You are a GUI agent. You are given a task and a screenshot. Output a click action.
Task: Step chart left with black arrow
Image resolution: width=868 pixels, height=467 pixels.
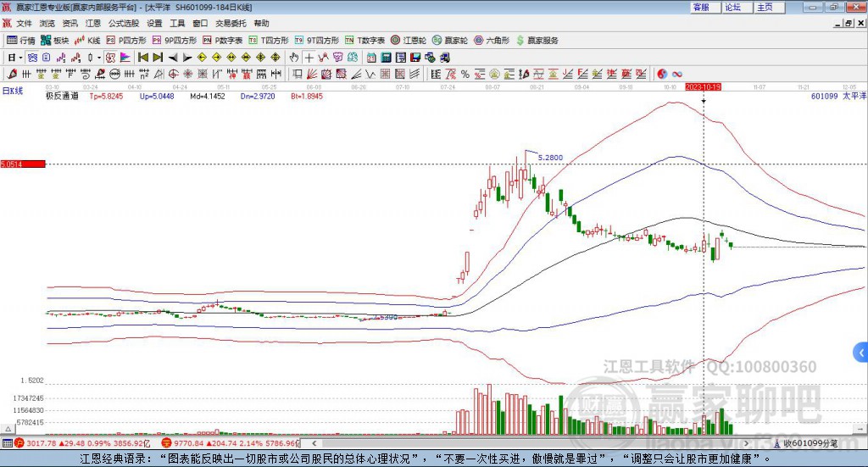coord(173,58)
